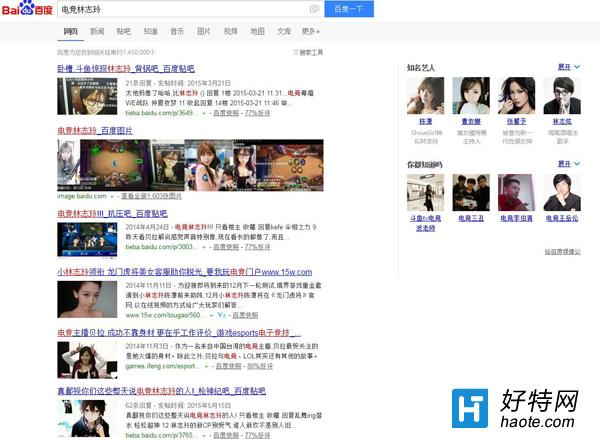Open 百度快照 for the 15w.com result
This screenshot has height=441, width=600.
click(x=245, y=315)
